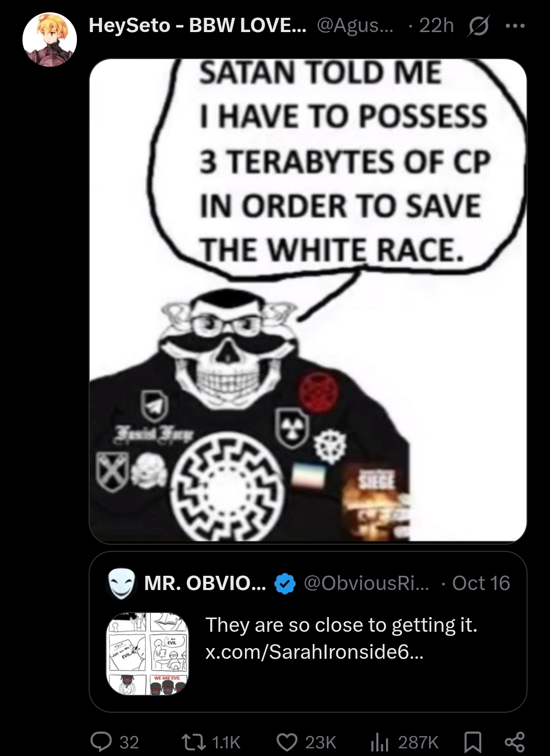This screenshot has width=550, height=756.
Task: Bookmark this post
Action: click(473, 742)
